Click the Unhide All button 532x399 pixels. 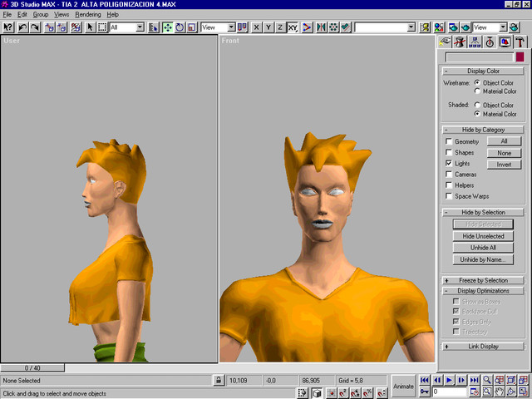483,248
